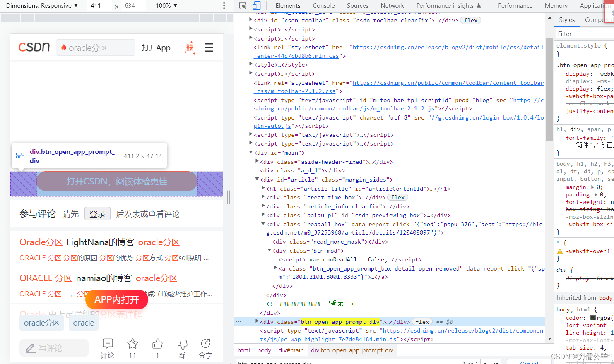Expand the h1 article_title node

(263, 188)
